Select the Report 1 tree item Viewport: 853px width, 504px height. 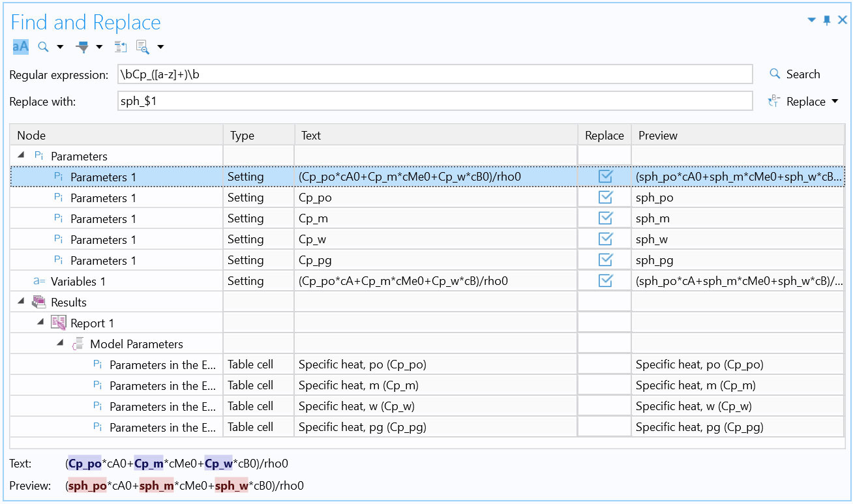(92, 323)
